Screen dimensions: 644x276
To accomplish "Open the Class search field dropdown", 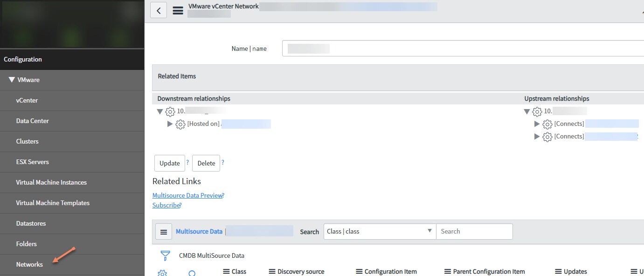I will coord(380,231).
